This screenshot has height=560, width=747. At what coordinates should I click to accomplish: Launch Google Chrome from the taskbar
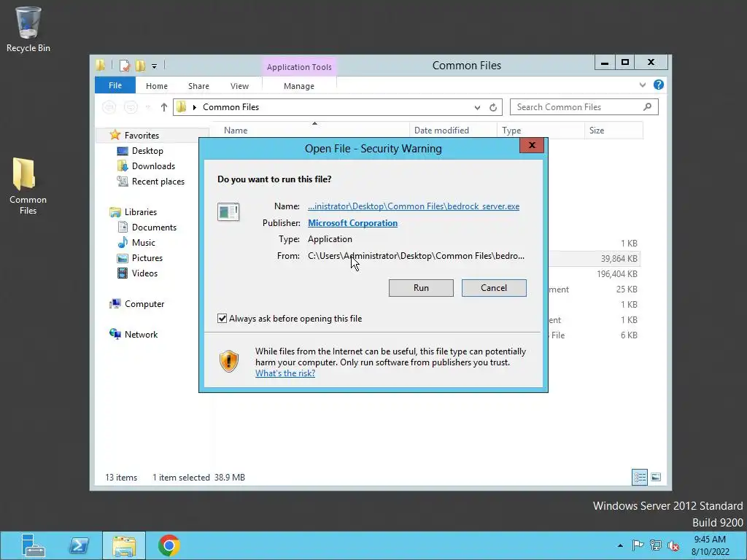click(169, 545)
